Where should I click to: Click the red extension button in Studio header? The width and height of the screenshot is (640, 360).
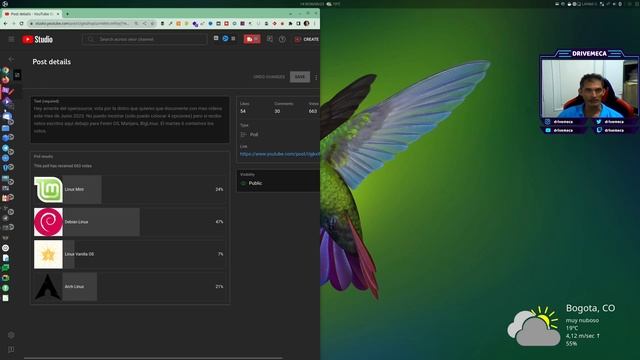[x=252, y=39]
